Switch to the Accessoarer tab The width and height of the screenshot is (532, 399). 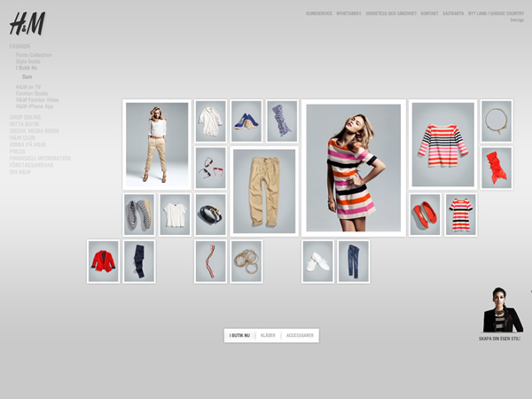[x=300, y=336]
